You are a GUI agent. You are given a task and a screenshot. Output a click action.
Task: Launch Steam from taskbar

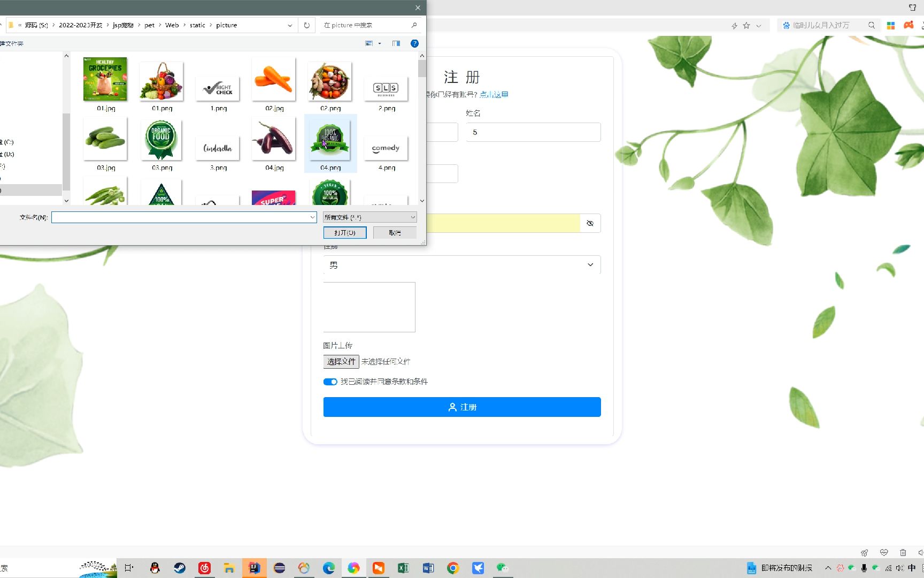[180, 568]
